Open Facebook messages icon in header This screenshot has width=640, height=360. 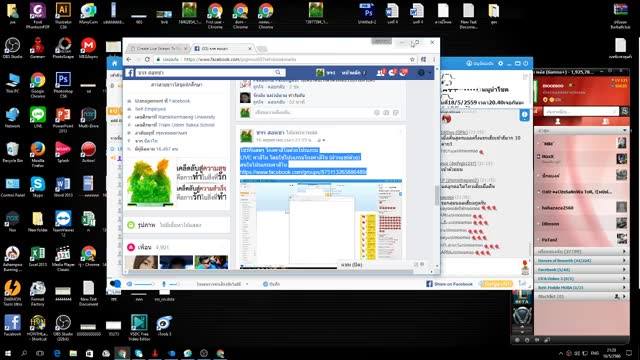click(392, 73)
